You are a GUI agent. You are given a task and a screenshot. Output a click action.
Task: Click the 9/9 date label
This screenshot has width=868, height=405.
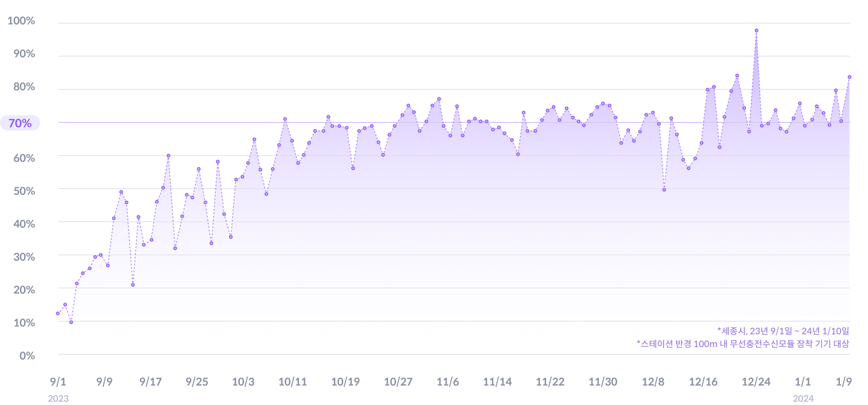click(x=104, y=382)
